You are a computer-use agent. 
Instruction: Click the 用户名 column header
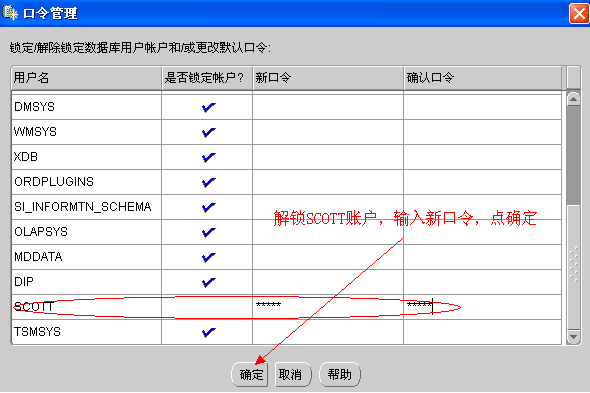[87, 78]
